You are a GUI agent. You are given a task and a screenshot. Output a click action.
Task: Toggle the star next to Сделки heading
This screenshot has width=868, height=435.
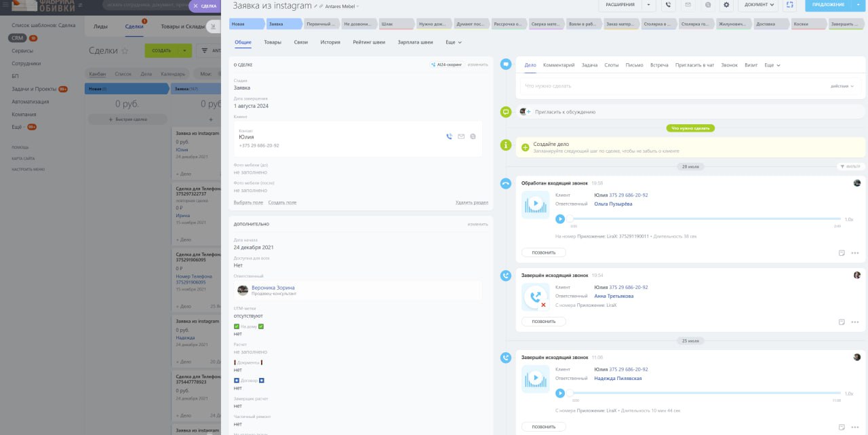[125, 51]
